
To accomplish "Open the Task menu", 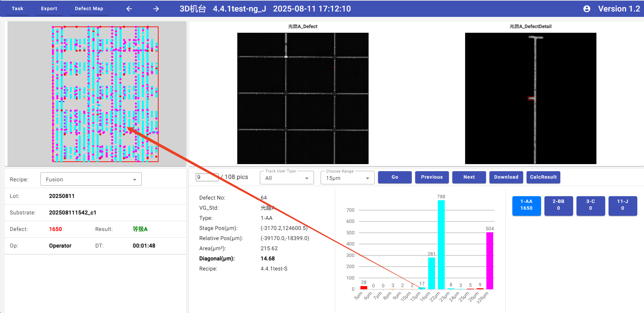I will point(18,9).
